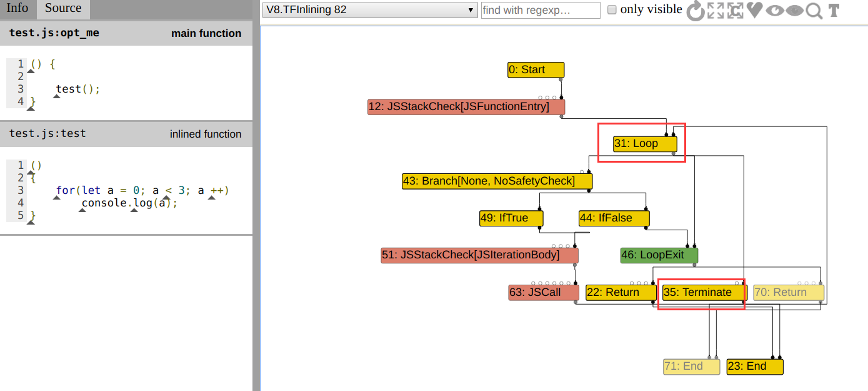This screenshot has width=868, height=391.
Task: Collapse the test.js:test inlined function header
Action: pyautogui.click(x=126, y=134)
